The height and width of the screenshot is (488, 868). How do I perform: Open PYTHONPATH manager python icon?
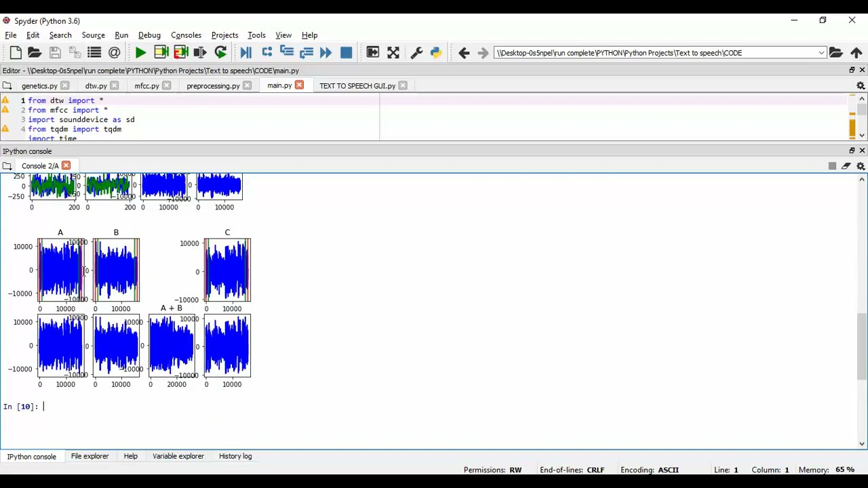(x=436, y=53)
